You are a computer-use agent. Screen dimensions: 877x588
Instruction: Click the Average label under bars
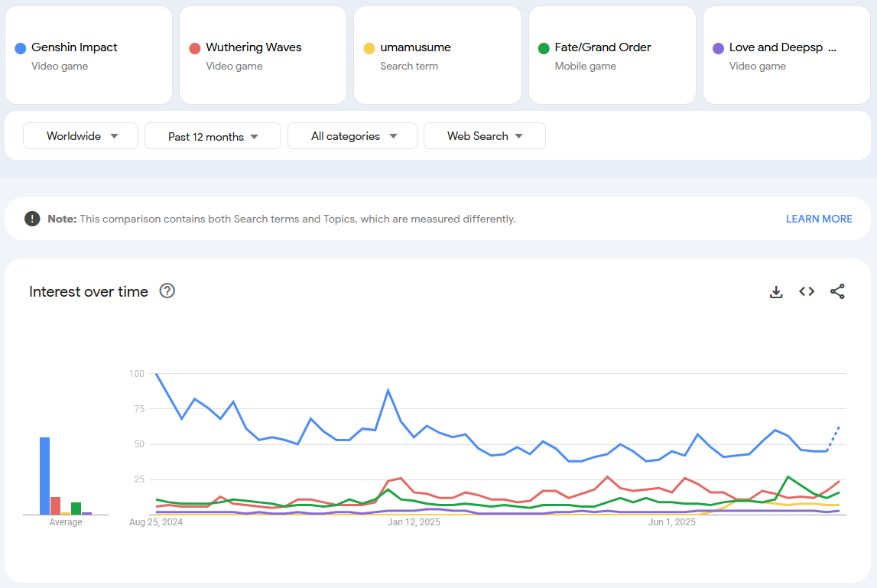[66, 522]
